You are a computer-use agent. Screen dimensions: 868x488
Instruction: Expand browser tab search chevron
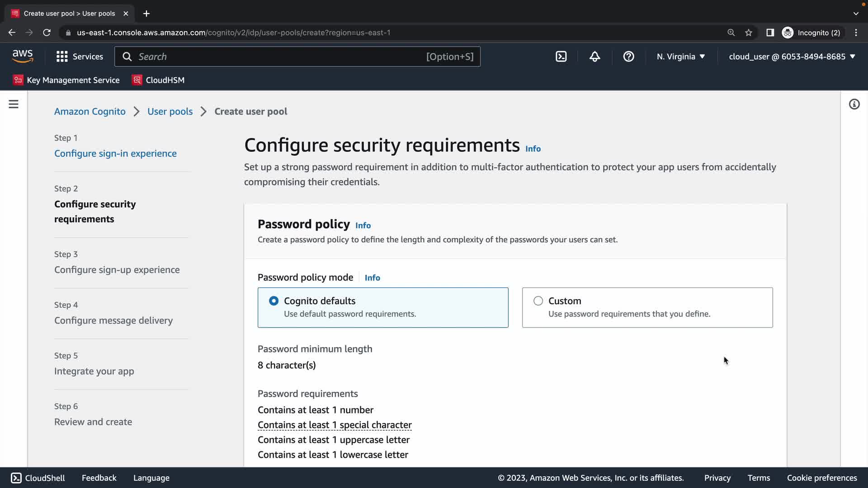[x=856, y=14]
